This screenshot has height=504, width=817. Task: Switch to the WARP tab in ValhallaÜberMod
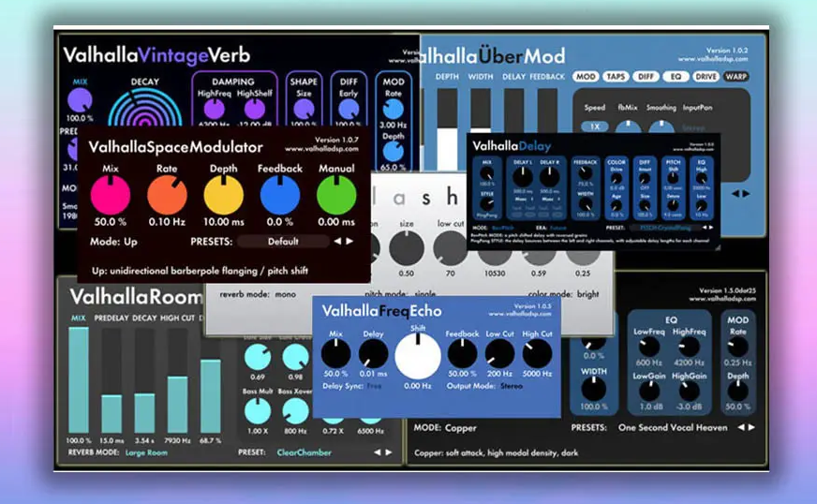click(x=736, y=77)
